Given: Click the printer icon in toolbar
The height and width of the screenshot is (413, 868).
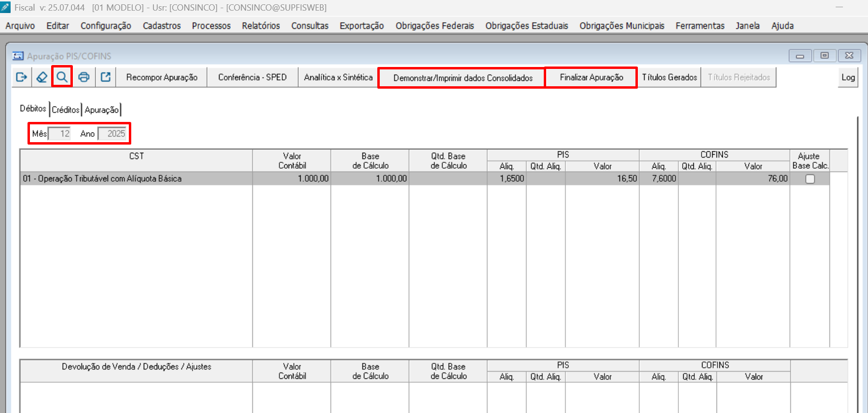Looking at the screenshot, I should click(84, 77).
